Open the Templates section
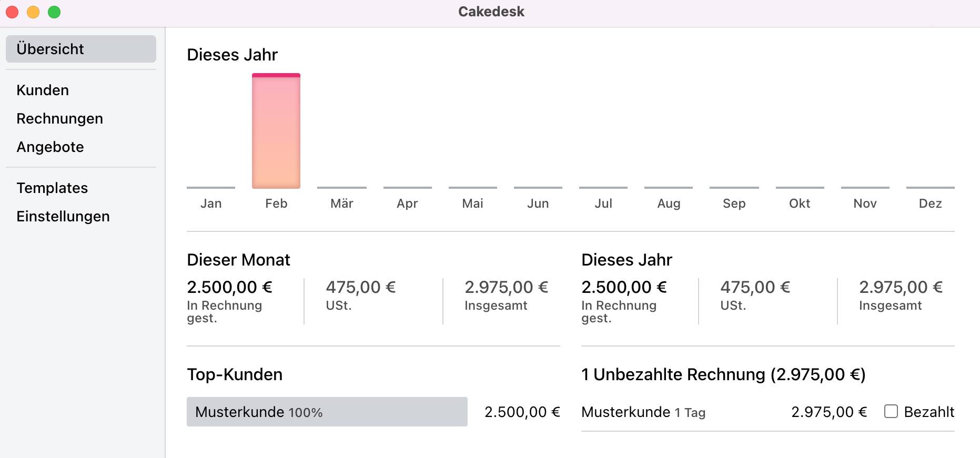Image resolution: width=980 pixels, height=458 pixels. point(52,188)
